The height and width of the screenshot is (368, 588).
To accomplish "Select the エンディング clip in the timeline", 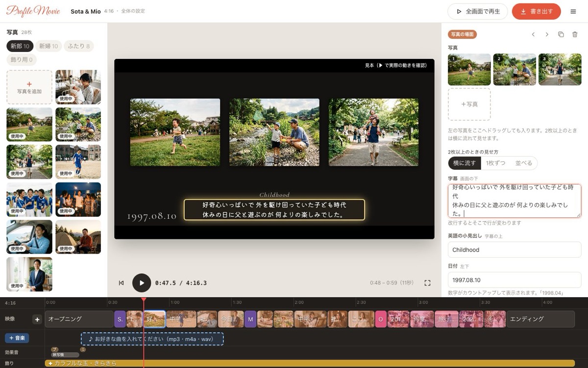I will click(x=540, y=319).
